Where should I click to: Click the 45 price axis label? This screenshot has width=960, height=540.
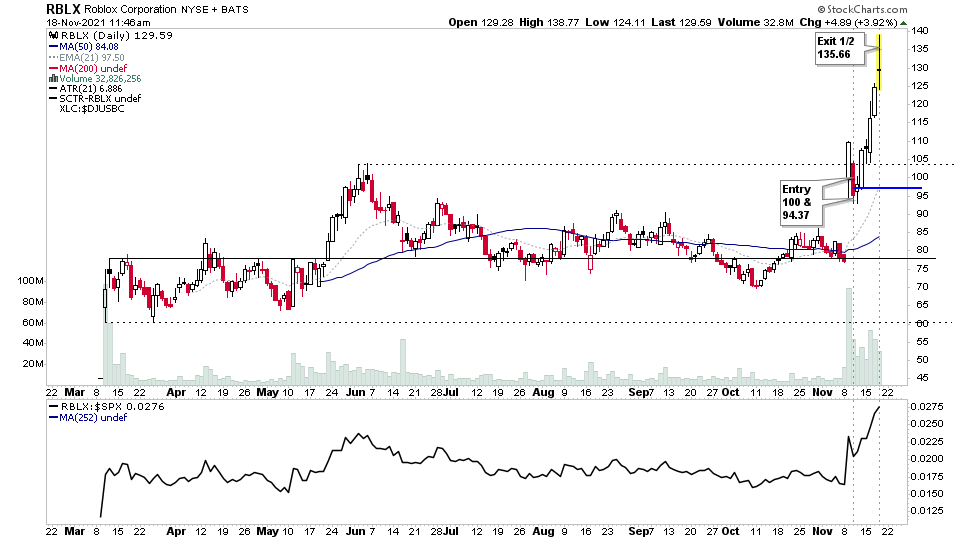pyautogui.click(x=921, y=378)
